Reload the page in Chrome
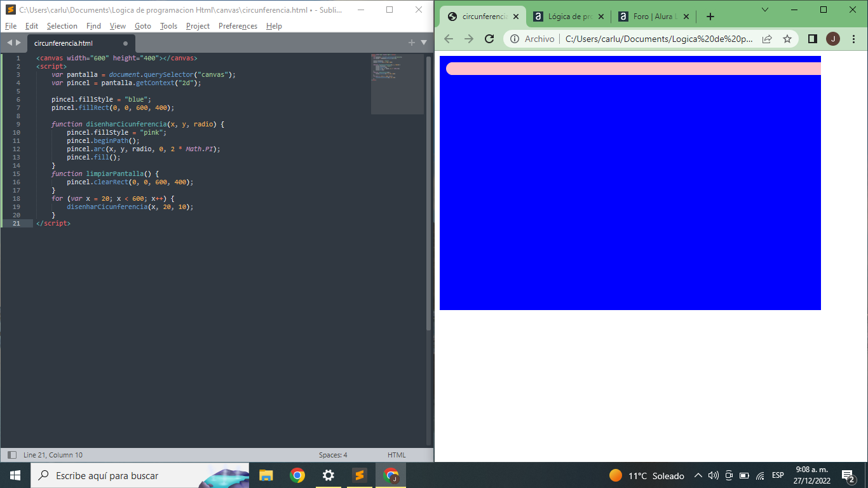 coord(489,39)
